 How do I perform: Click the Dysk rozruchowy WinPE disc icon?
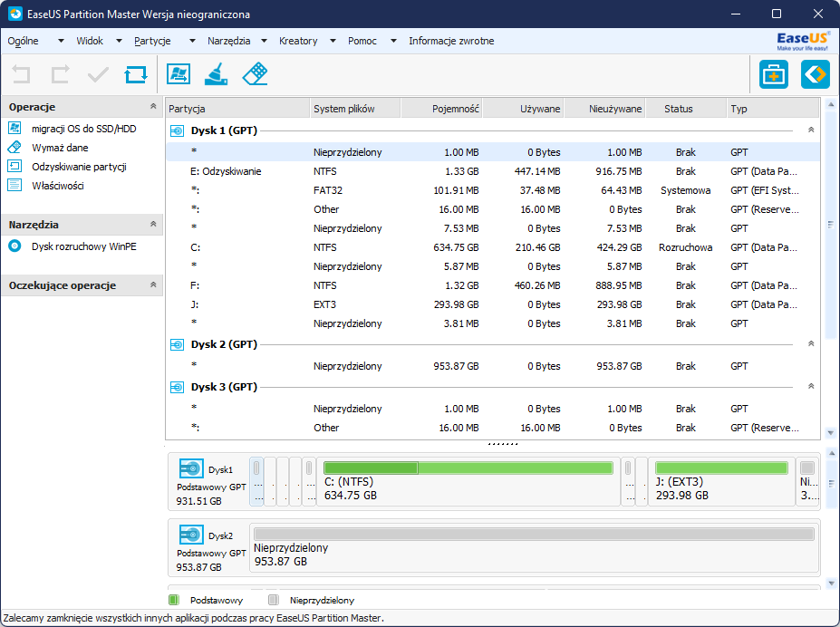[15, 246]
